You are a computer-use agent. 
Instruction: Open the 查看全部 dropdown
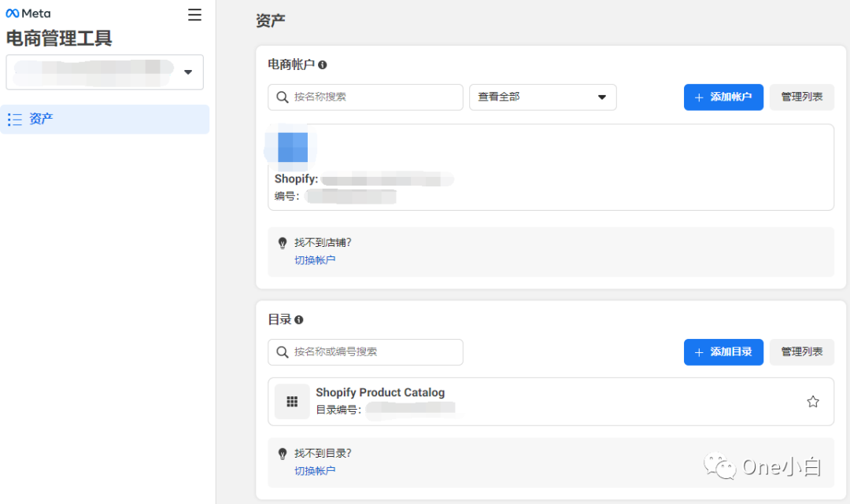click(x=543, y=97)
